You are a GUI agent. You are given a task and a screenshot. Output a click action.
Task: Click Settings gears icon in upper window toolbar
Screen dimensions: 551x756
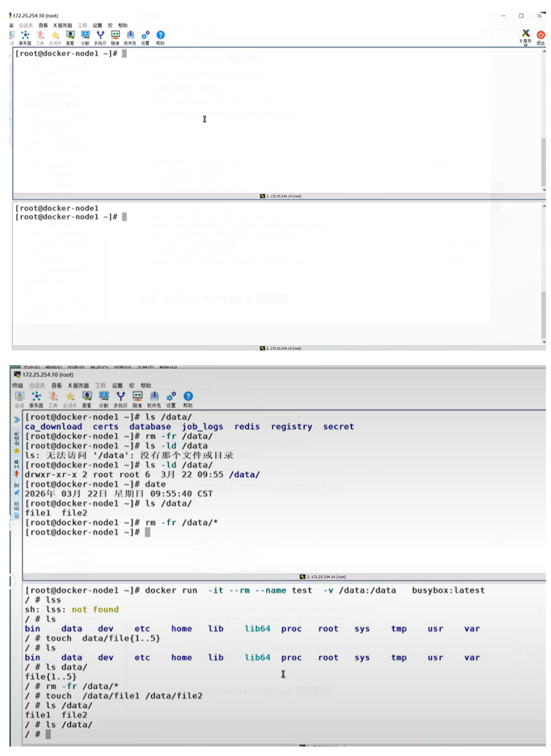[145, 37]
